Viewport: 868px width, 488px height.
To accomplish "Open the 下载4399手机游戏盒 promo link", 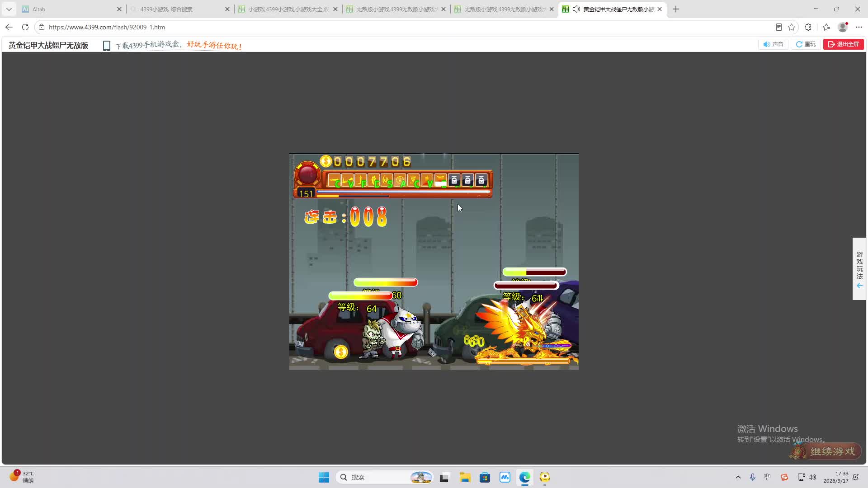I will [179, 45].
